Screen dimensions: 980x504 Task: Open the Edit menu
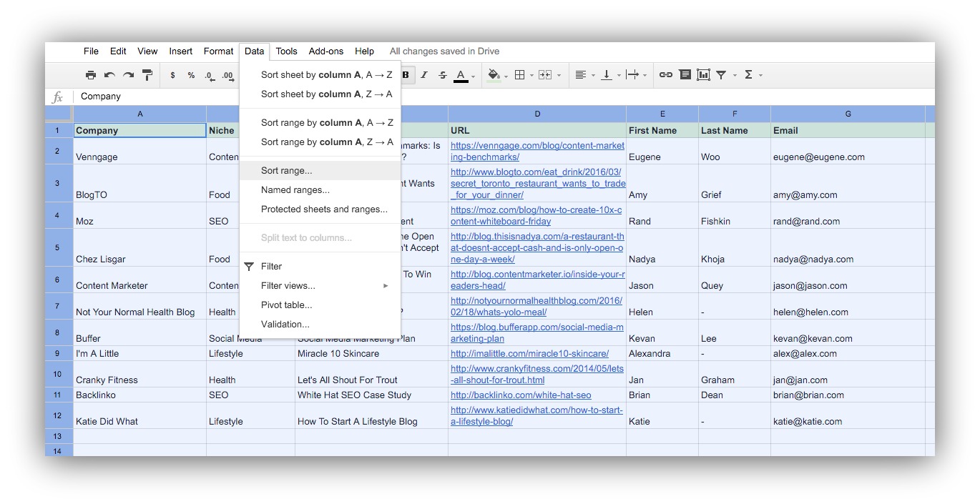click(118, 51)
